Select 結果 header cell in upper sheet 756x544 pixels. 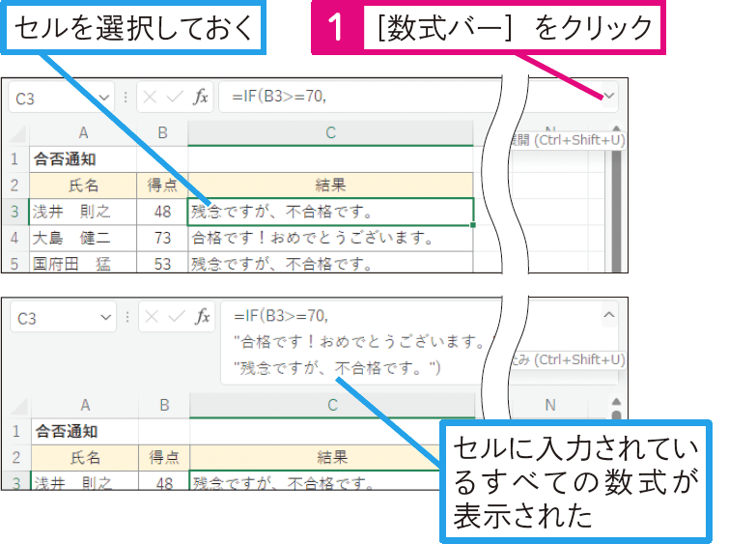pyautogui.click(x=330, y=185)
